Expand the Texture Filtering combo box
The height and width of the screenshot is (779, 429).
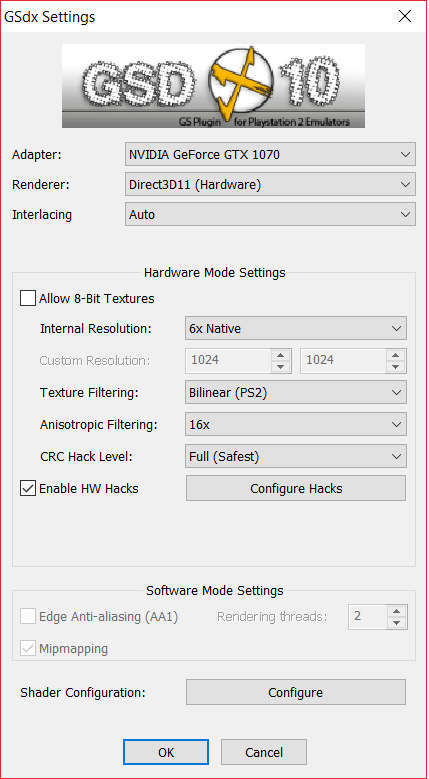point(296,392)
